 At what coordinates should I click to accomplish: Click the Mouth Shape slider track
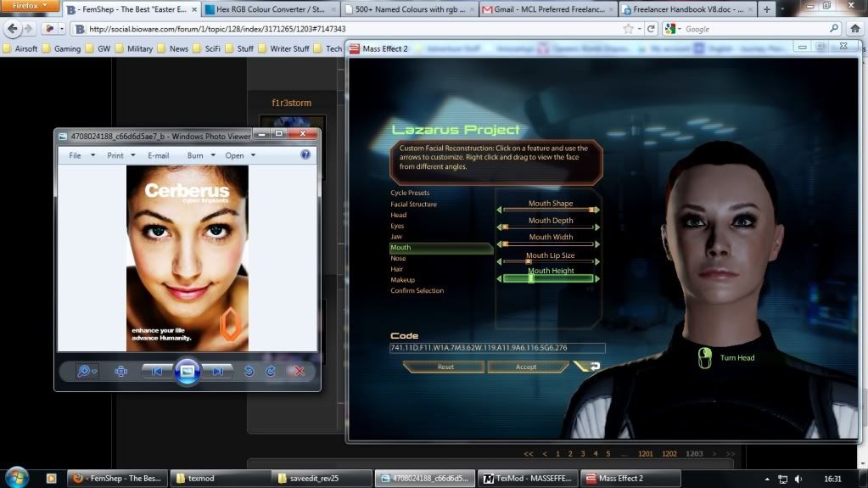548,210
